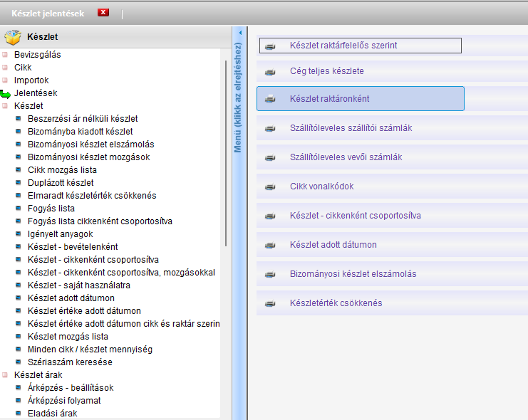Image resolution: width=528 pixels, height=420 pixels.
Task: Collapse the menu panel with arrow
Action: (240, 33)
